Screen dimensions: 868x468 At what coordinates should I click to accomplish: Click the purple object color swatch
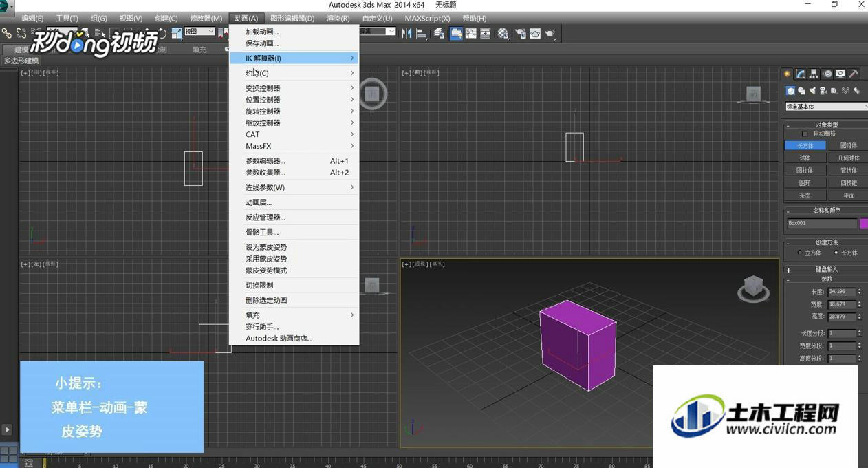[864, 224]
